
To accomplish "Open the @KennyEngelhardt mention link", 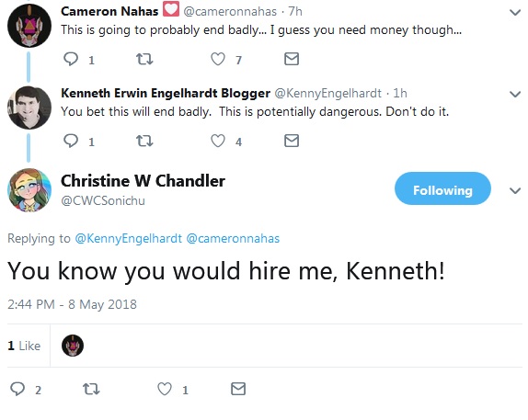I will tap(128, 238).
